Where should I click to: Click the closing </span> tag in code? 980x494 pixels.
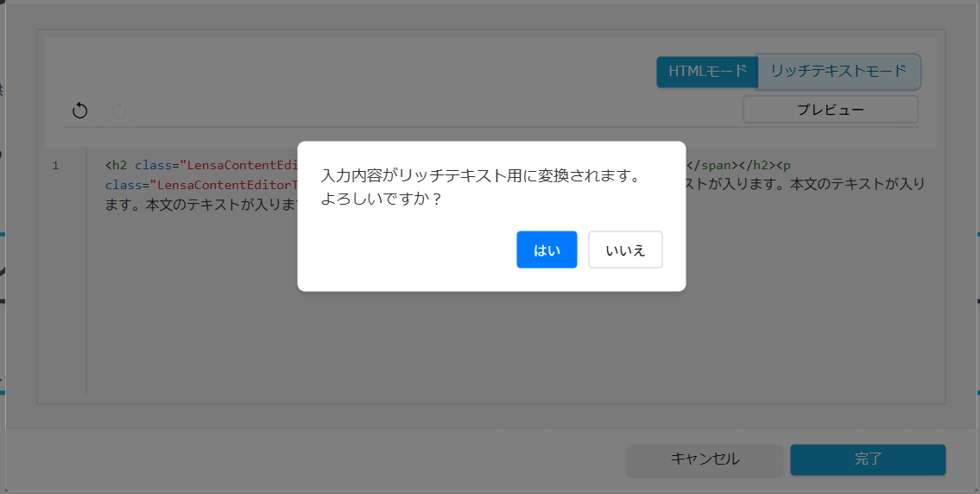709,165
